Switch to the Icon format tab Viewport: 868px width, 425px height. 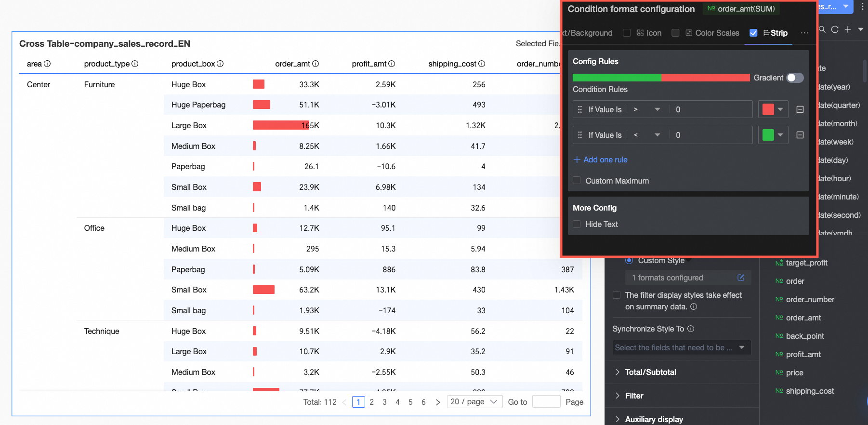click(649, 33)
